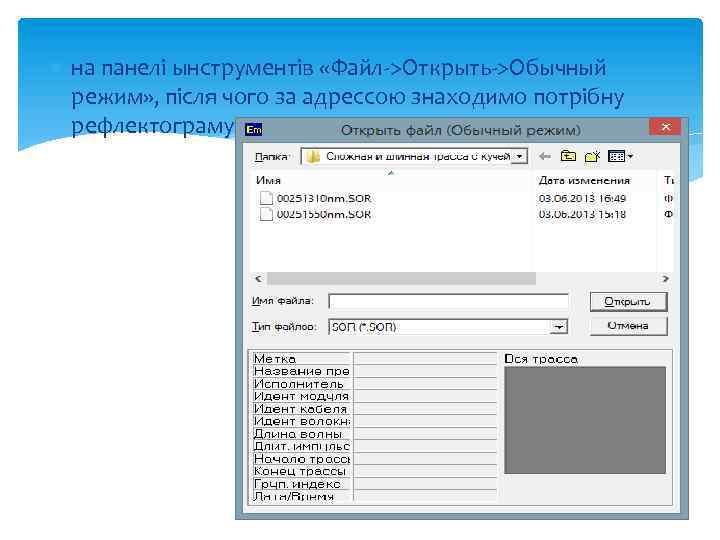The image size is (720, 540).
Task: Click the Исполнитель value field
Action: [425, 384]
